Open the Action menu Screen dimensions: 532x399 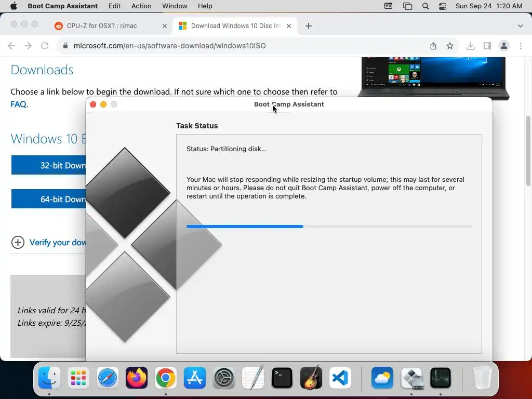pyautogui.click(x=141, y=6)
